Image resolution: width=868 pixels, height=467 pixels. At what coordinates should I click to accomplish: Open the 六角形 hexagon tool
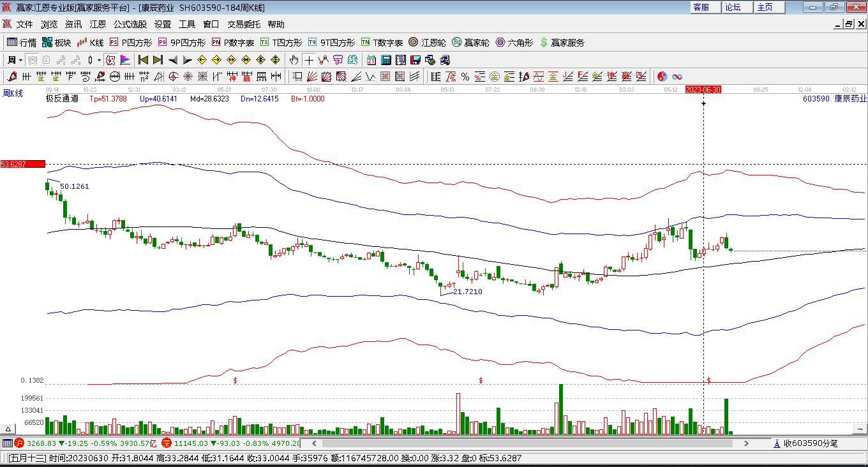coord(514,43)
